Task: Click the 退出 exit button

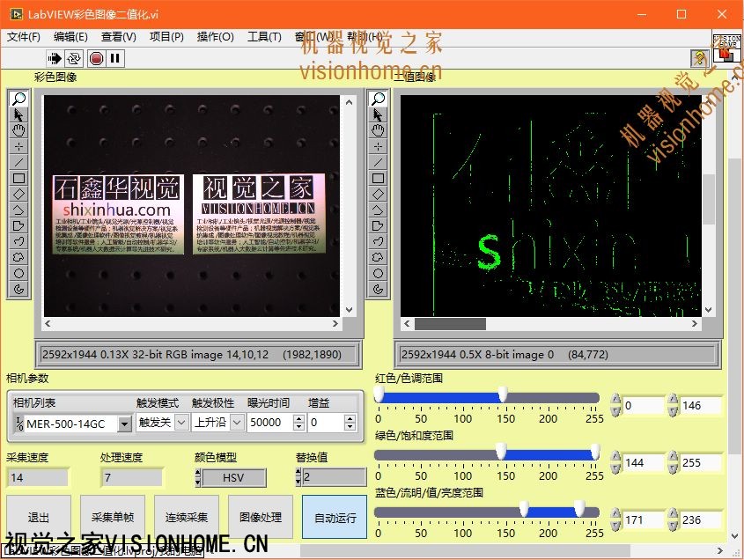Action: pos(39,517)
